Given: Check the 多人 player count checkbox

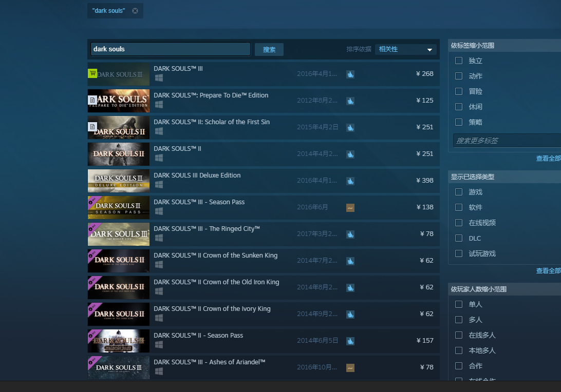Looking at the screenshot, I should click(459, 320).
